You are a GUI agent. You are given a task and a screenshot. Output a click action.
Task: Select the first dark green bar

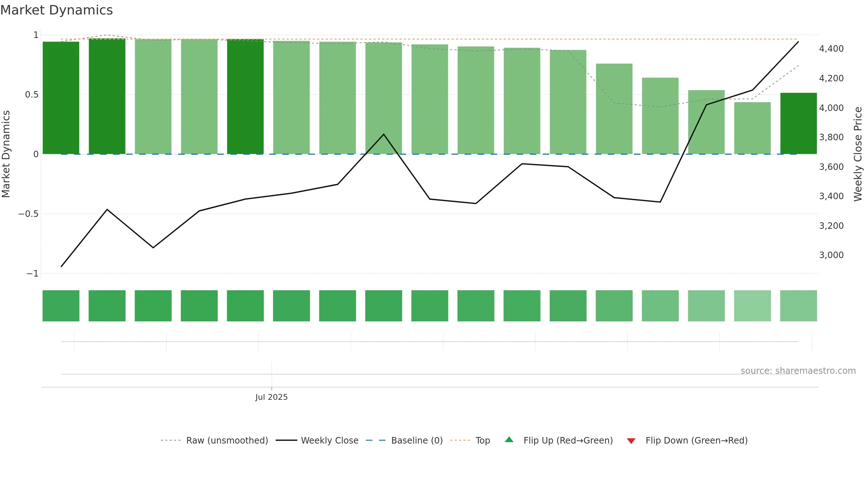tap(61, 98)
